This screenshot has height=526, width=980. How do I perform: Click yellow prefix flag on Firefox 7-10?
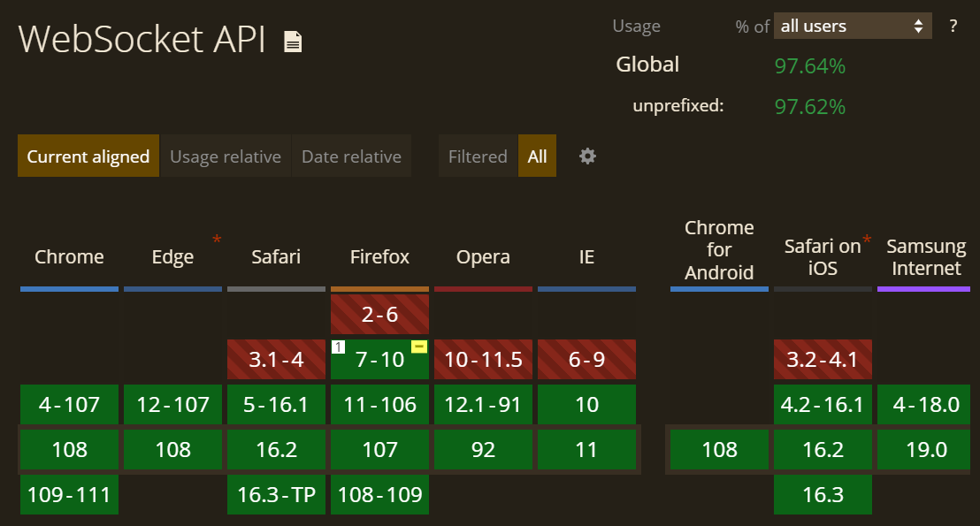point(418,346)
